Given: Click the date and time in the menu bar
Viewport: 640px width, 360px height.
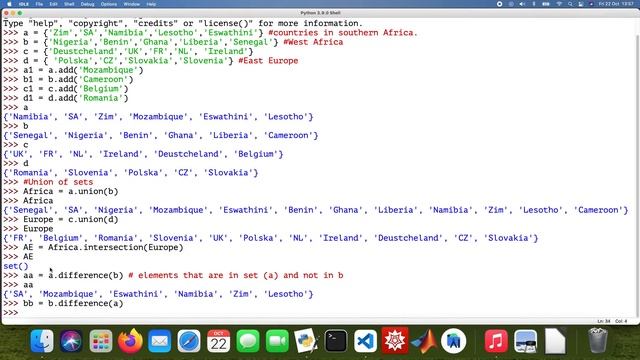Looking at the screenshot, I should (616, 4).
